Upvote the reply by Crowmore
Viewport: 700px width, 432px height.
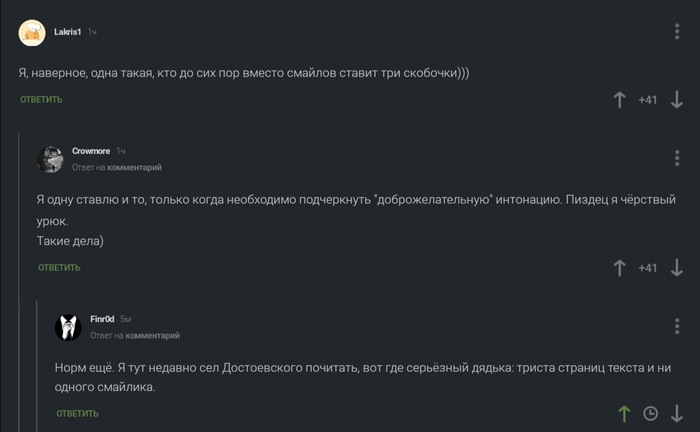pyautogui.click(x=619, y=268)
